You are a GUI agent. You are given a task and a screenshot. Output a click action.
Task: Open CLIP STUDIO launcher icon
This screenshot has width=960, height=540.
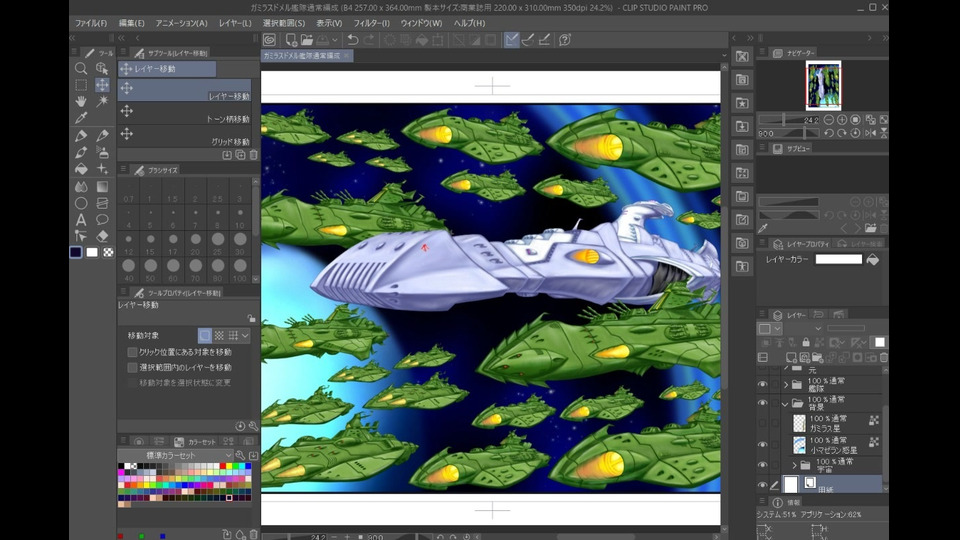(x=269, y=40)
